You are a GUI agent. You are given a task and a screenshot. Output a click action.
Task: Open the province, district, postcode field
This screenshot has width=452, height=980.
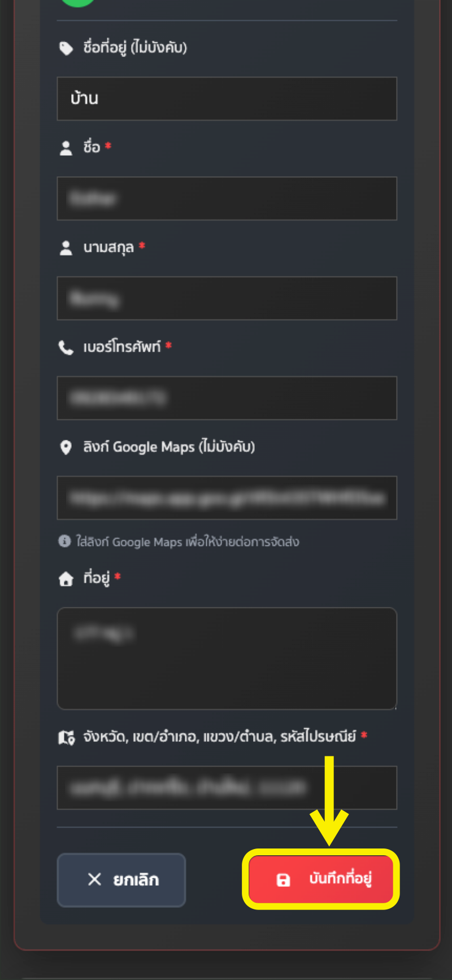tap(227, 788)
